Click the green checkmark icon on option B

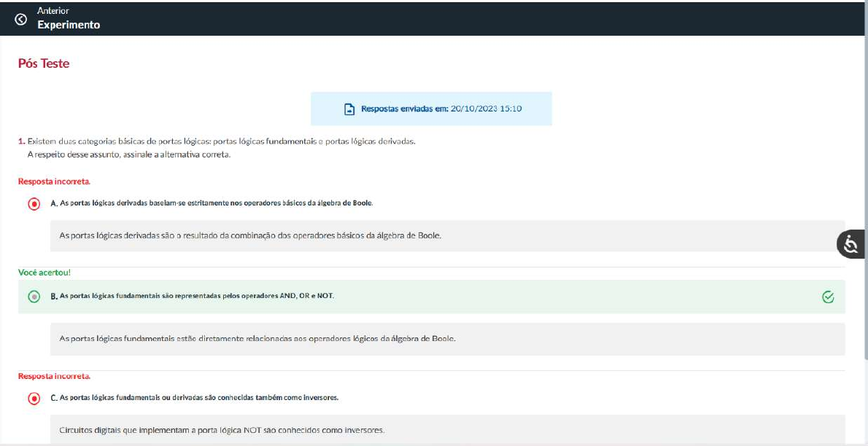(827, 297)
